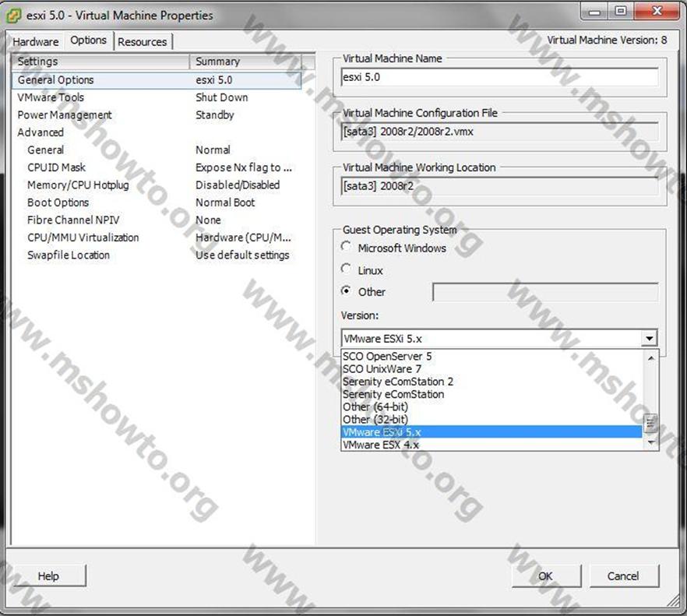687x616 pixels.
Task: Click the Summary column header
Action: coord(245,62)
